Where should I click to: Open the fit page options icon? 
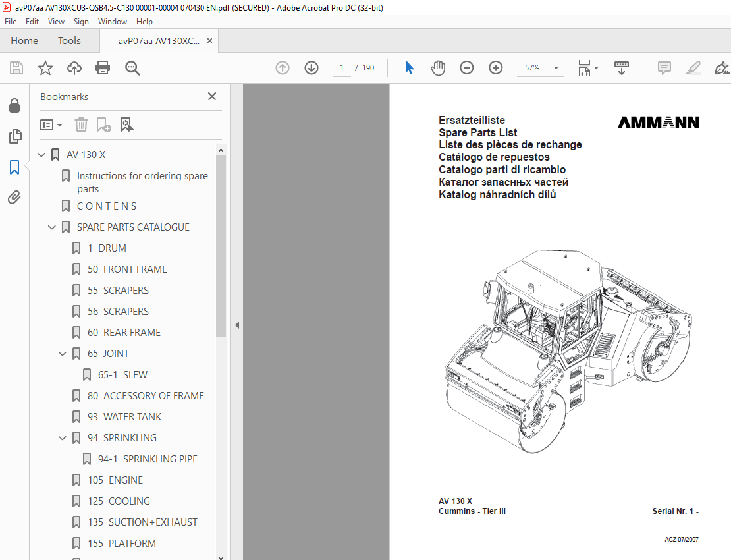tap(588, 68)
